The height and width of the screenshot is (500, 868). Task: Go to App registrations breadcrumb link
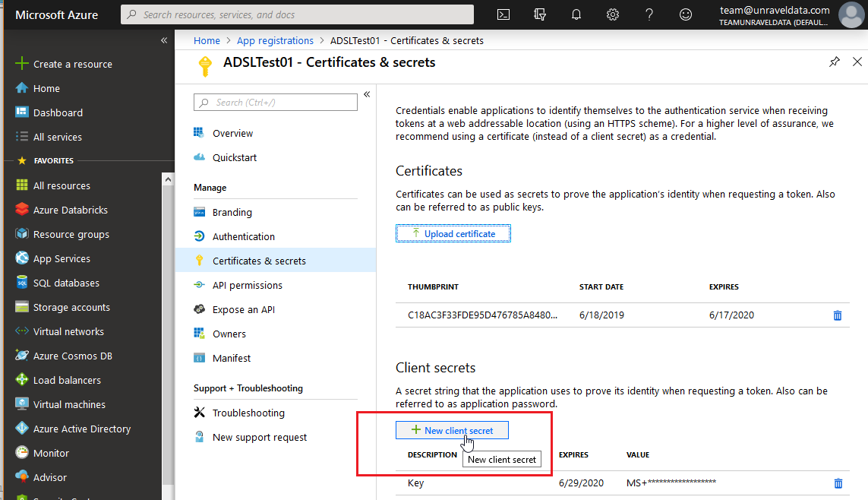pos(275,40)
